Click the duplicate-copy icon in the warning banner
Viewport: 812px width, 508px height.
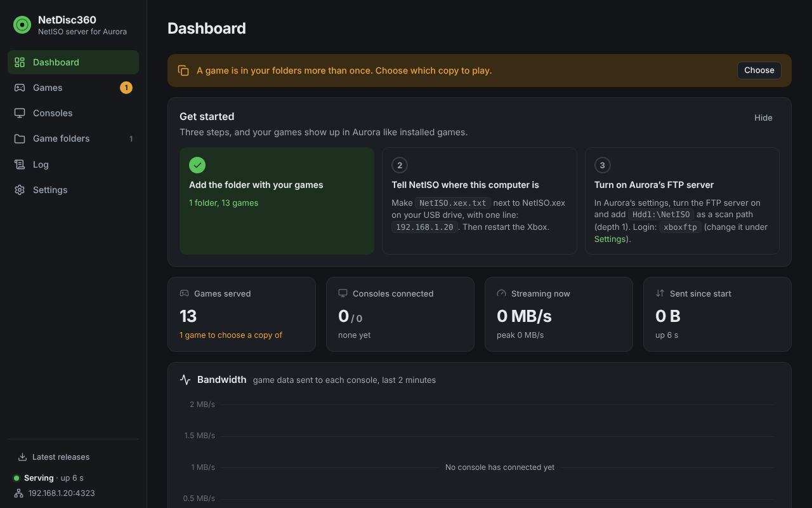pos(183,70)
